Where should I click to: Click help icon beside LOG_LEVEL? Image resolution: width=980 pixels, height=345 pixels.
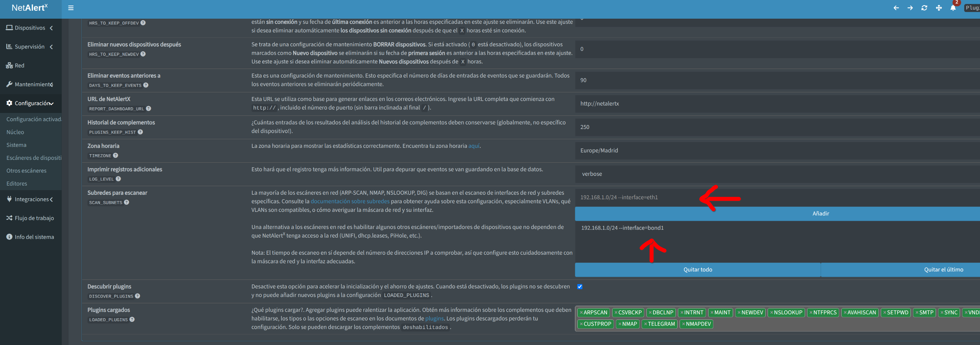pyautogui.click(x=118, y=179)
